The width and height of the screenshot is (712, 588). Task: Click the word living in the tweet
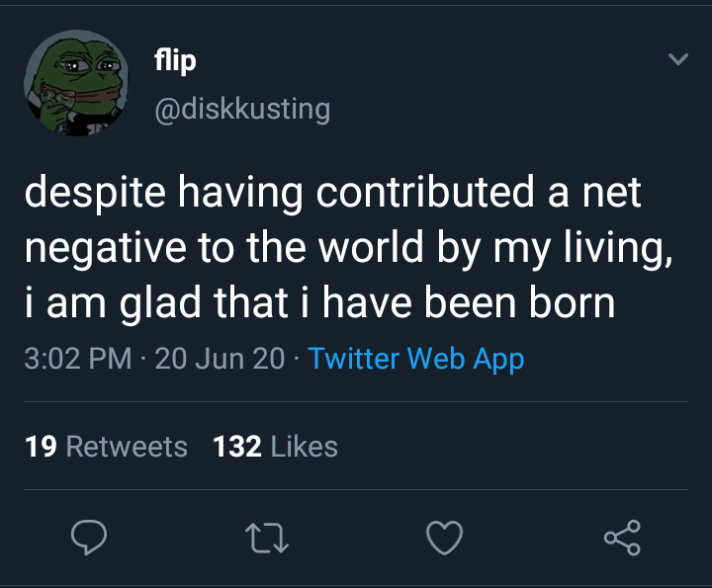[x=617, y=248]
